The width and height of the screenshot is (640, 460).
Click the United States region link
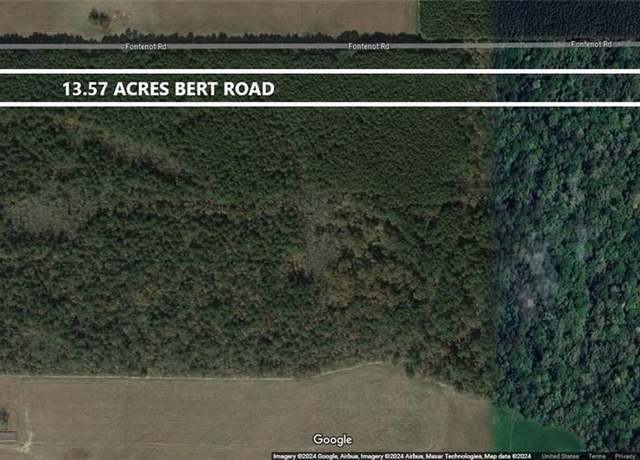click(x=560, y=456)
